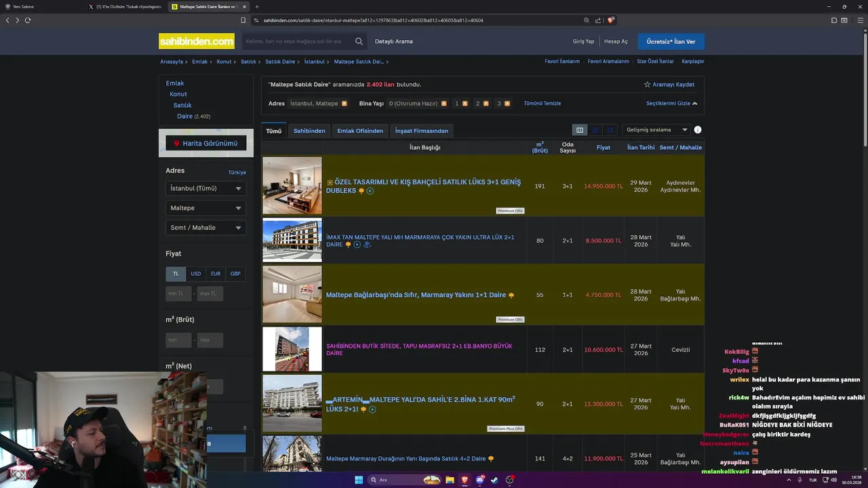Remove building age filter 2
The height and width of the screenshot is (488, 868).
[486, 104]
